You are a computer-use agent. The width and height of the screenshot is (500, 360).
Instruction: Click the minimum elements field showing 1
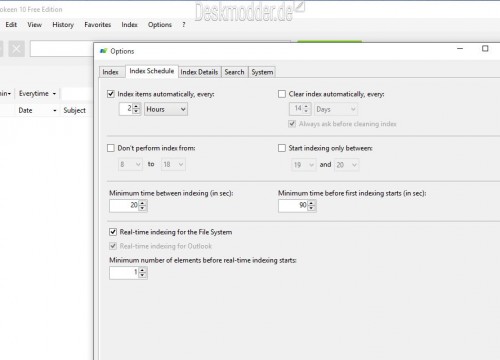click(x=124, y=273)
